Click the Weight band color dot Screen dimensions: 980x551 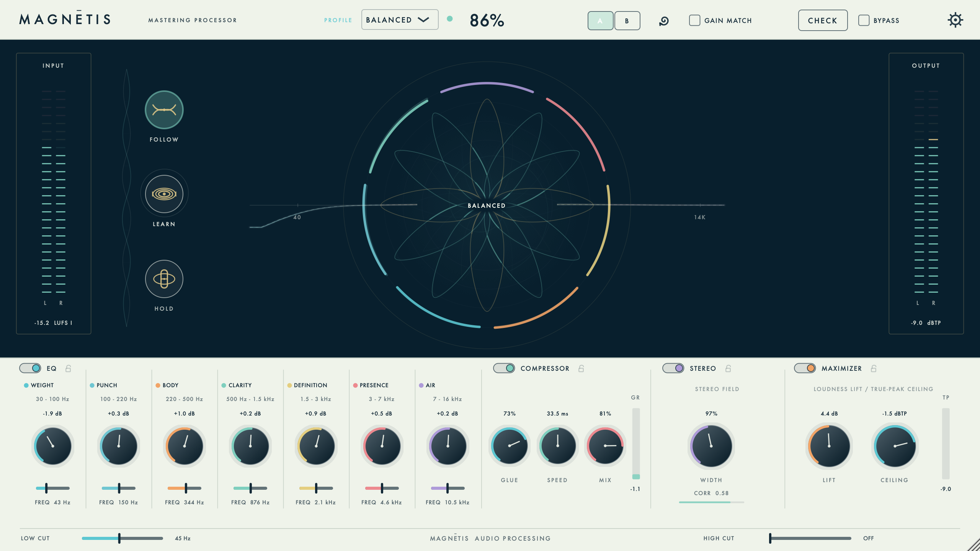point(26,385)
